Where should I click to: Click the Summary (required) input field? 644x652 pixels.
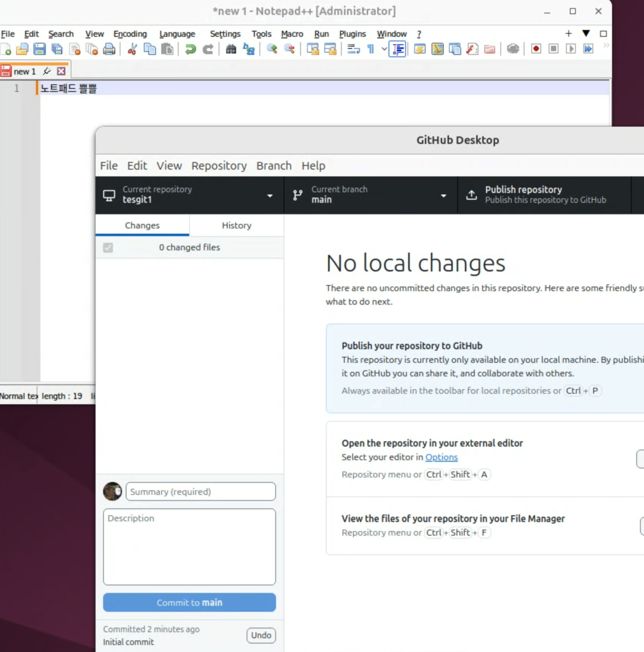(x=201, y=492)
